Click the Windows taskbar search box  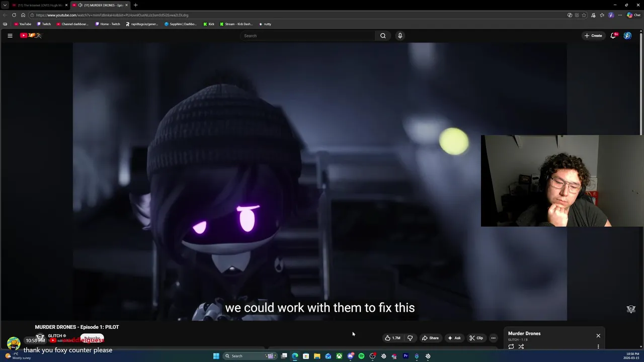coord(250,356)
